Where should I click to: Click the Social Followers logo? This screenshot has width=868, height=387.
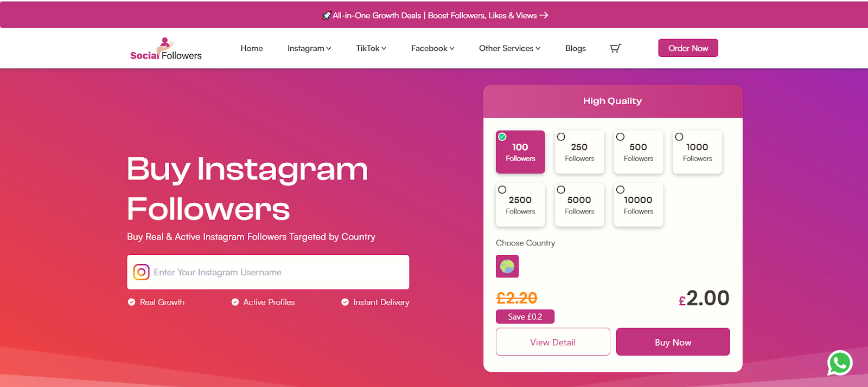tap(165, 49)
